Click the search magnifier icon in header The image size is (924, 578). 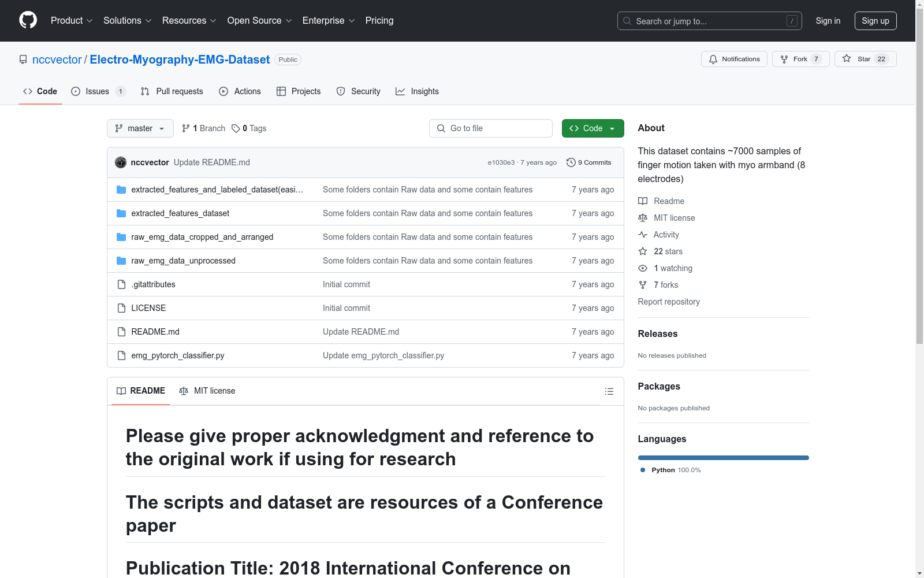click(x=627, y=21)
